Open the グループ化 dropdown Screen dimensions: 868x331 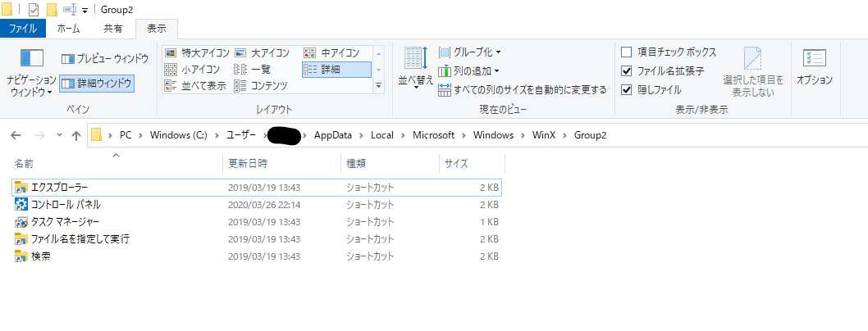click(470, 52)
